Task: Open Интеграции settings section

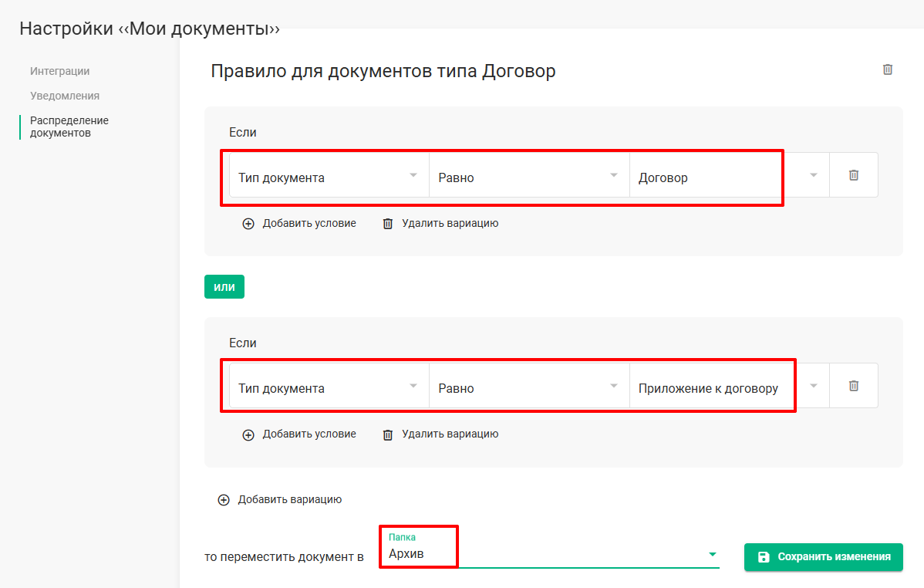Action: 59,71
